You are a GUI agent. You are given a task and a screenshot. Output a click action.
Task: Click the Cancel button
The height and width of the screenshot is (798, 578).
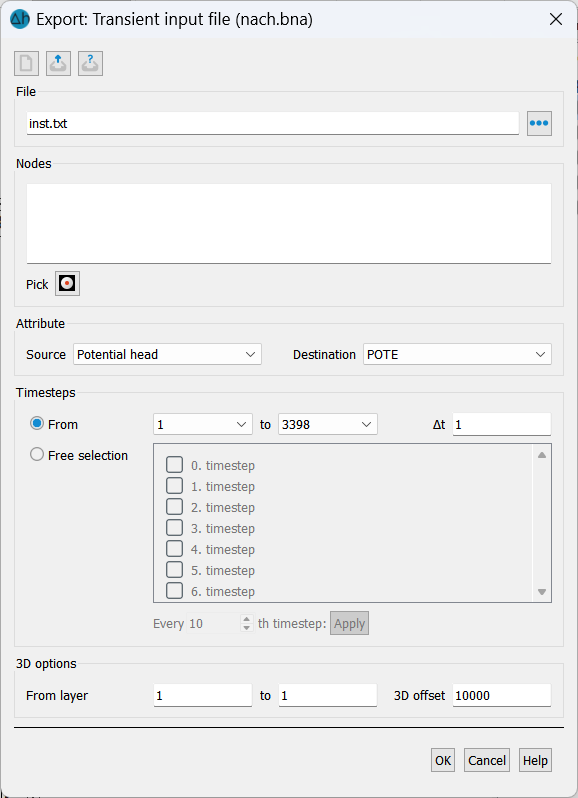(487, 760)
